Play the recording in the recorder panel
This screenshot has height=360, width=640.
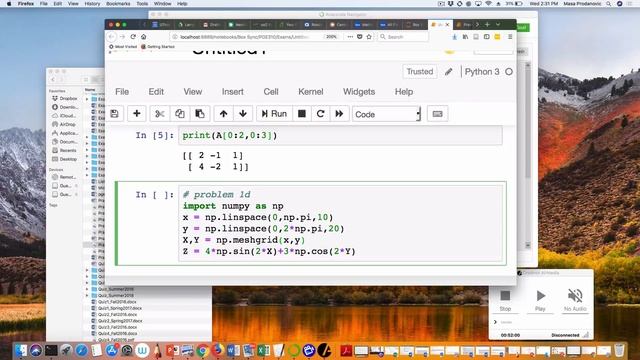point(540,300)
